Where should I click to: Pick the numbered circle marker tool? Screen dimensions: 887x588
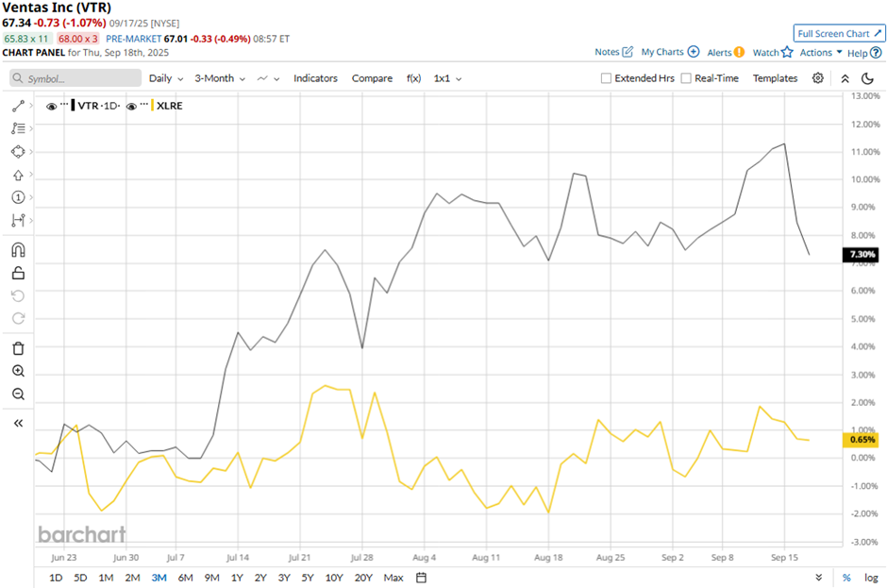(x=18, y=197)
